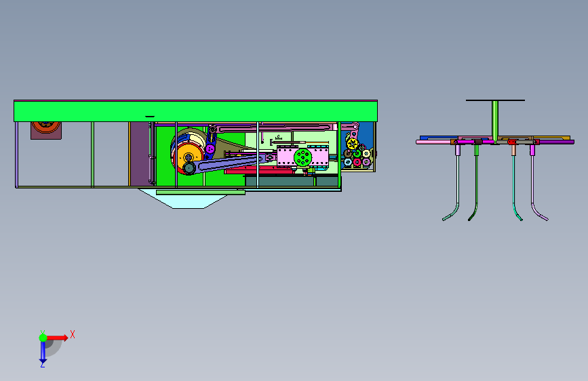Select the orange disc in maroon housing
The height and width of the screenshot is (381, 588).
[x=46, y=127]
